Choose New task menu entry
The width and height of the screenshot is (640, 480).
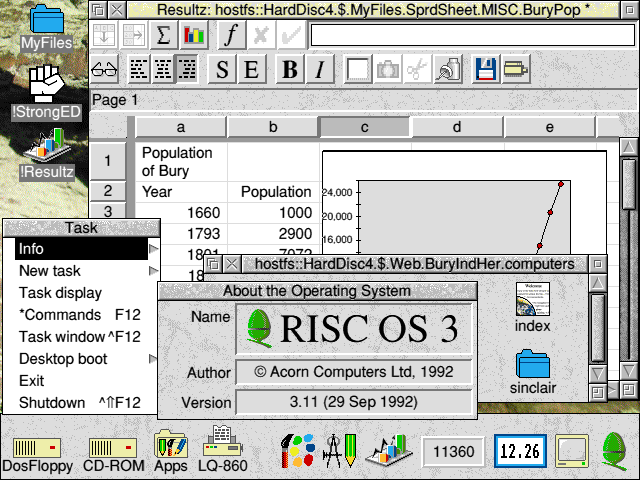pos(81,271)
